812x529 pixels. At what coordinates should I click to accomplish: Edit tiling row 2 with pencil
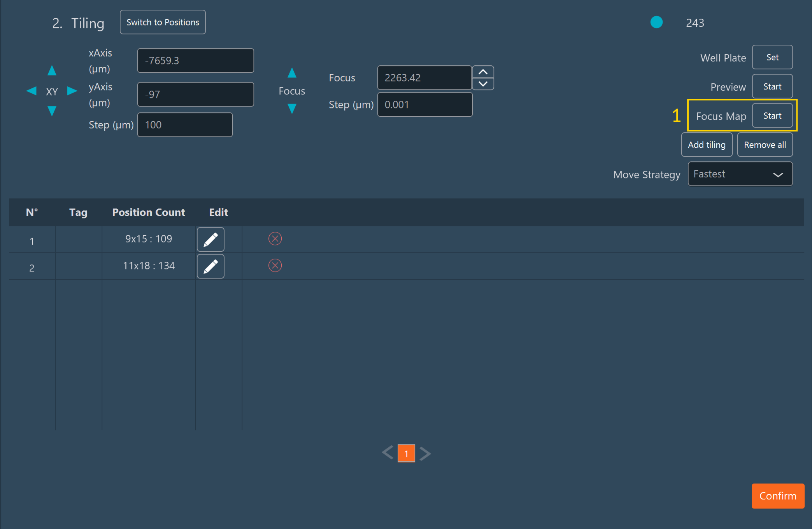click(x=210, y=266)
